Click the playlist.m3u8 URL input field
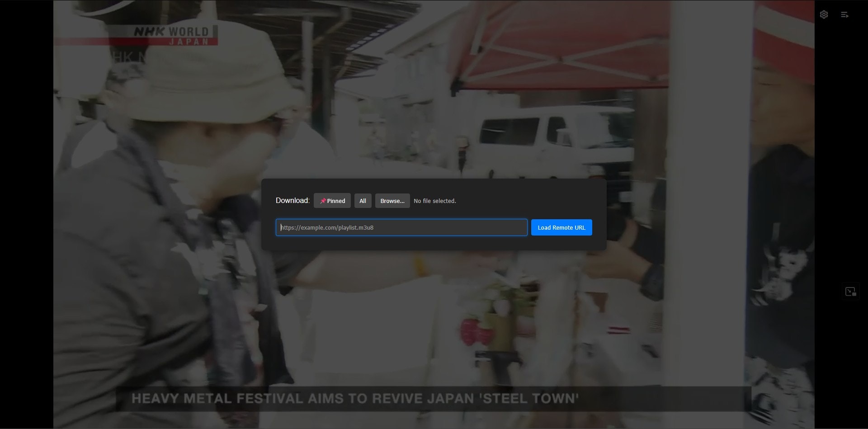 (x=401, y=227)
